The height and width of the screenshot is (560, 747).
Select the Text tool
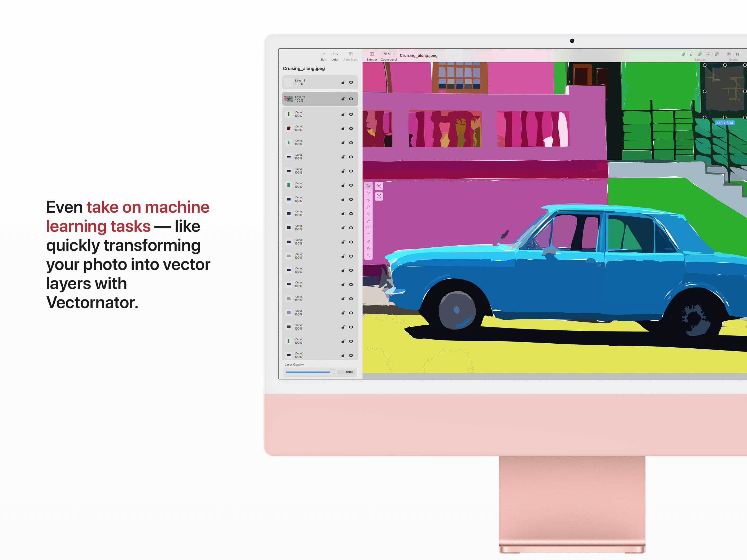tap(368, 228)
